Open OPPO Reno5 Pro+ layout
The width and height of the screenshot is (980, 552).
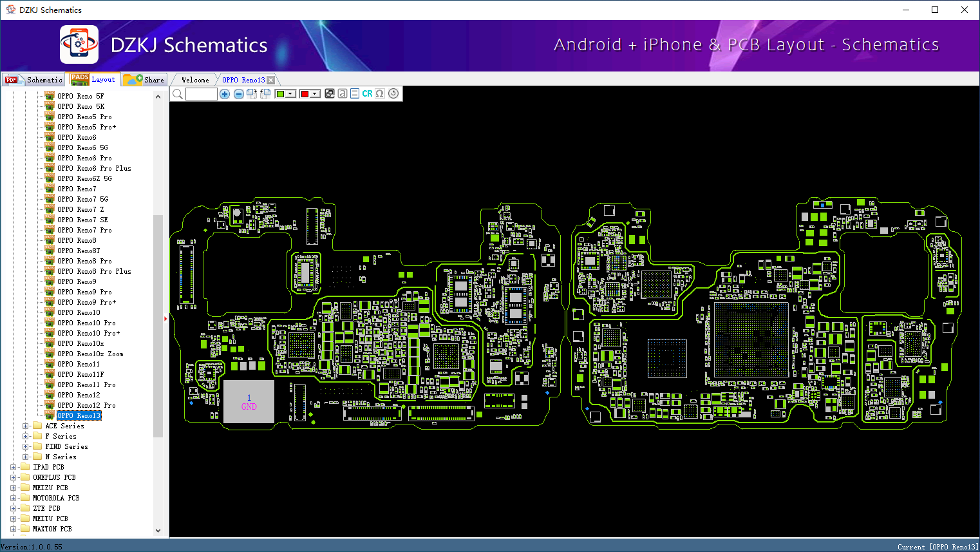point(86,127)
